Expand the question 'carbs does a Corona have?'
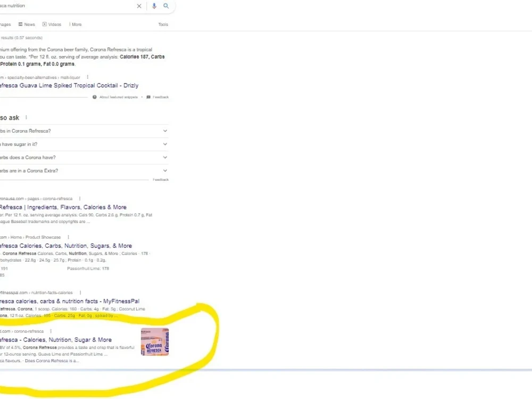532x399 pixels. [x=84, y=157]
